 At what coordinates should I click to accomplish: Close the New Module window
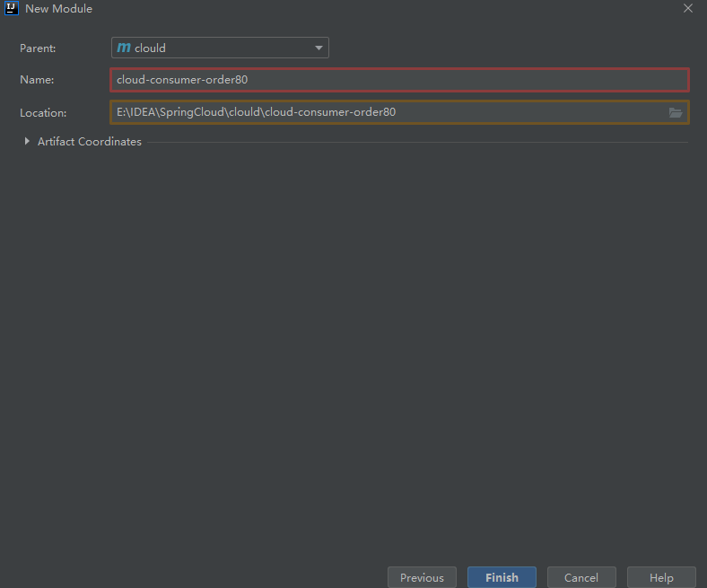(x=688, y=8)
